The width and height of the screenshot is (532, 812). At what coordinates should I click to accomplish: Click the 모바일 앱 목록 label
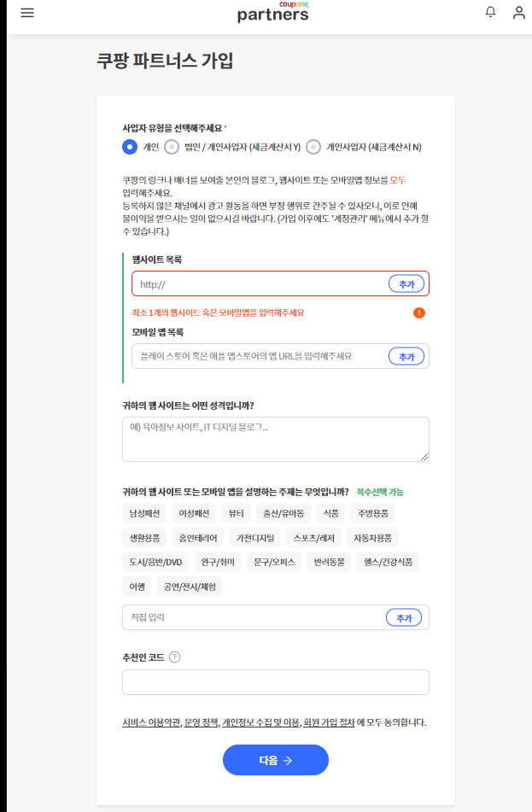coord(157,332)
